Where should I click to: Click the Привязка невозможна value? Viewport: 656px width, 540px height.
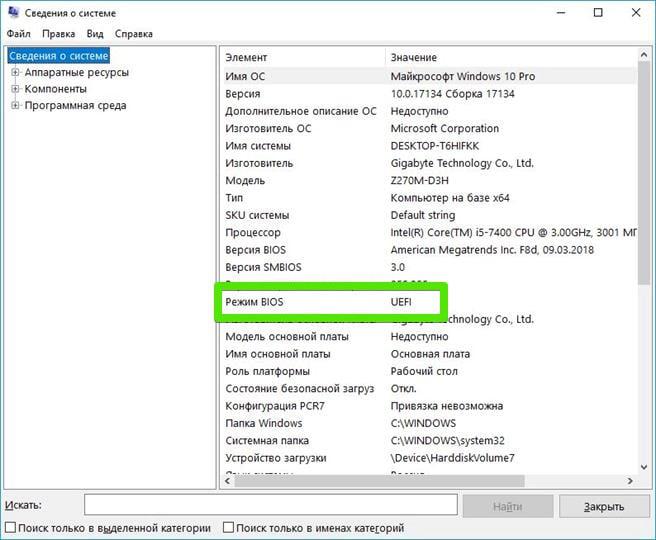coord(446,406)
